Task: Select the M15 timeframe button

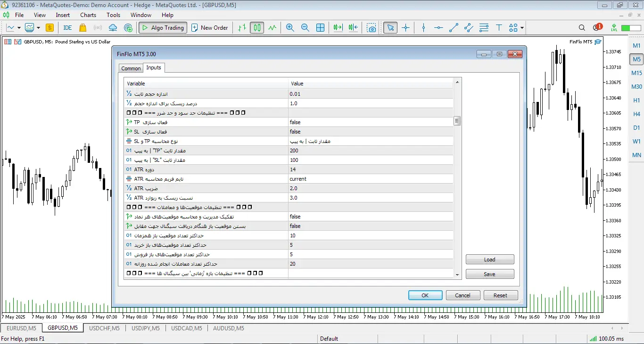Action: [636, 73]
